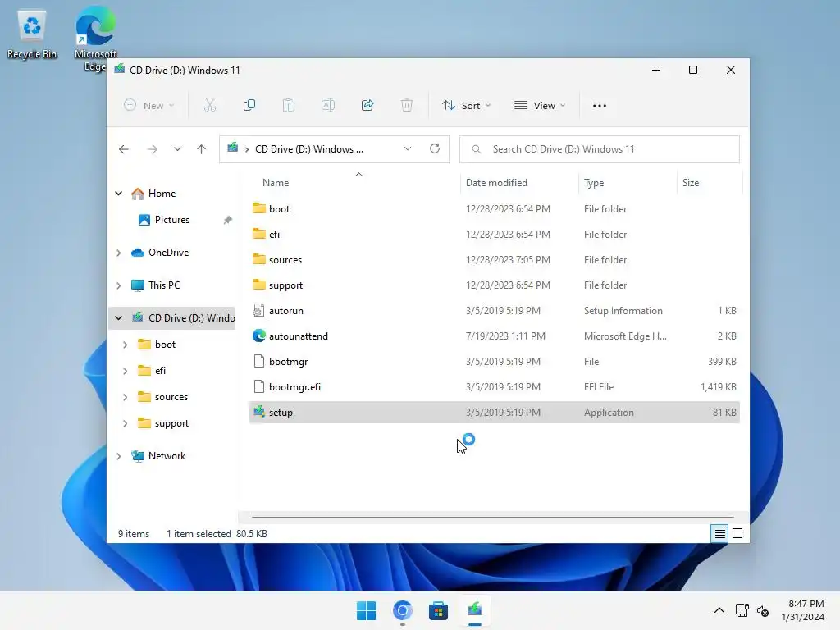840x630 pixels.
Task: Expand the support folder in navigation tree
Action: coord(125,423)
